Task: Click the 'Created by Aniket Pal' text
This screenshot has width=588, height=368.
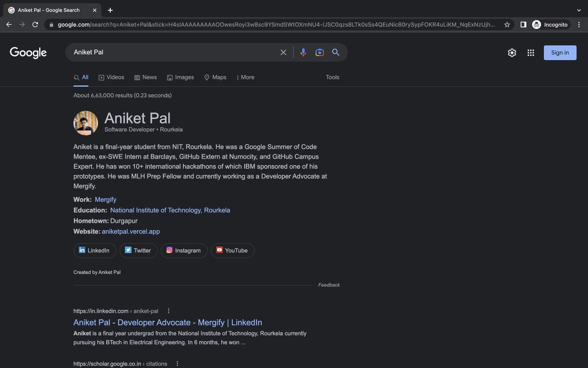Action: pos(97,272)
